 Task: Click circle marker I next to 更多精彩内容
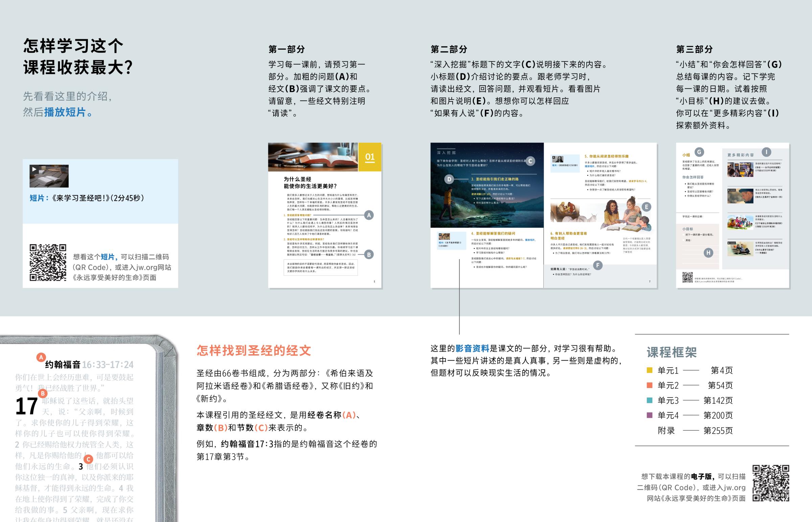[x=767, y=152]
